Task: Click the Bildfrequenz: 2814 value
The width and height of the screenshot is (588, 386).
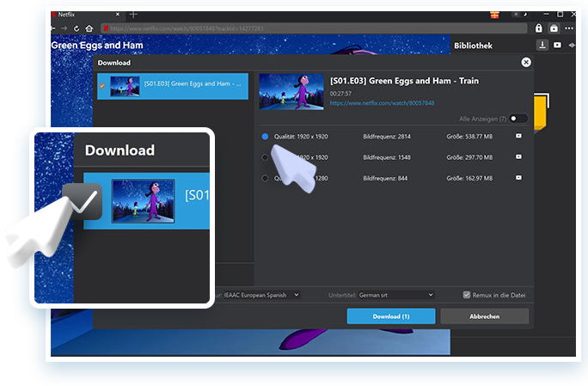Action: pyautogui.click(x=387, y=137)
